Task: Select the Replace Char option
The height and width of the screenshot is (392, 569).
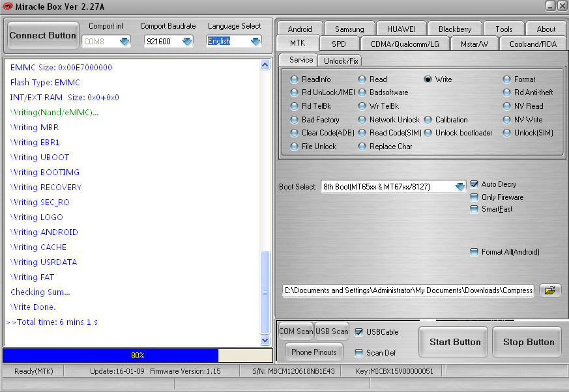Action: 362,146
